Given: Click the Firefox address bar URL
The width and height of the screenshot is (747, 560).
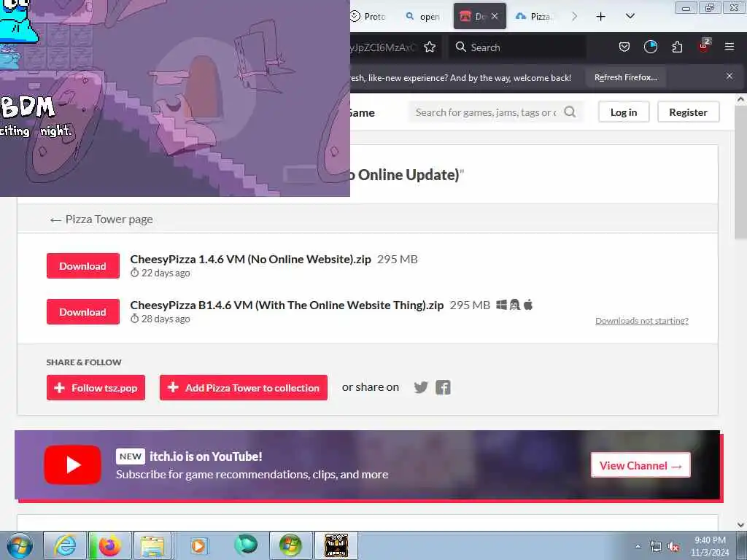Looking at the screenshot, I should coord(384,47).
